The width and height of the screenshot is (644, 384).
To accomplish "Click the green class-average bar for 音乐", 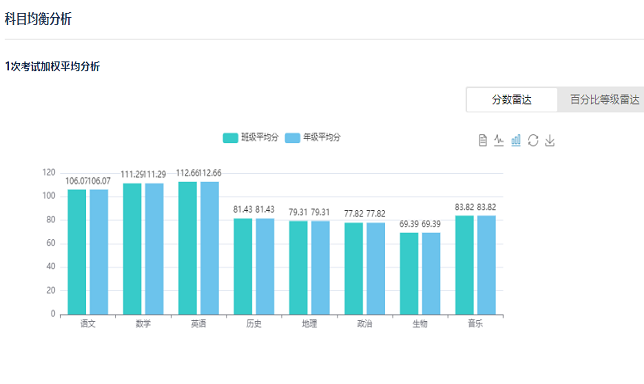I will point(465,265).
